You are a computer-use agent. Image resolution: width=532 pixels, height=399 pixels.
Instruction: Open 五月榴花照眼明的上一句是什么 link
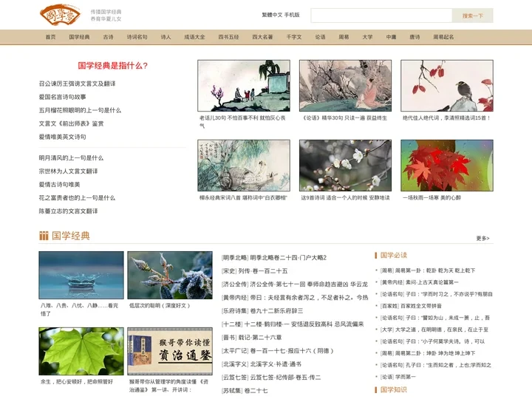tap(80, 110)
